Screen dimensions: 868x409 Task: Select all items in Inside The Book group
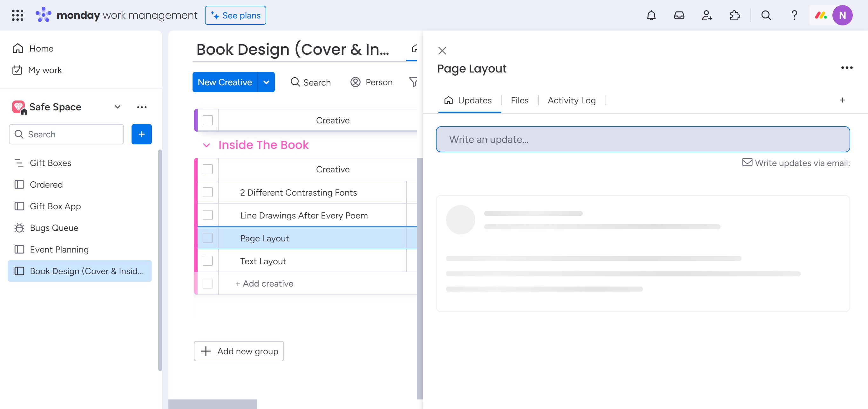[208, 169]
